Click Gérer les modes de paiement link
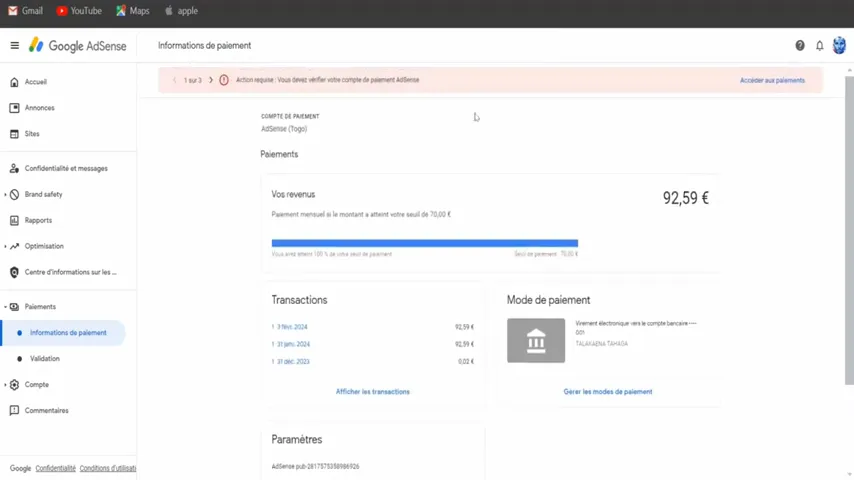Image resolution: width=854 pixels, height=480 pixels. pyautogui.click(x=608, y=392)
